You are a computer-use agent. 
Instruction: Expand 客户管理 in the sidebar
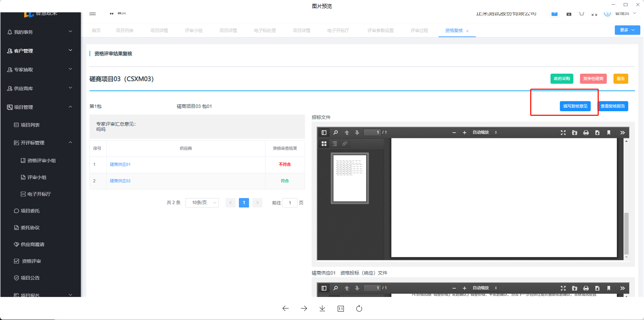(40, 51)
